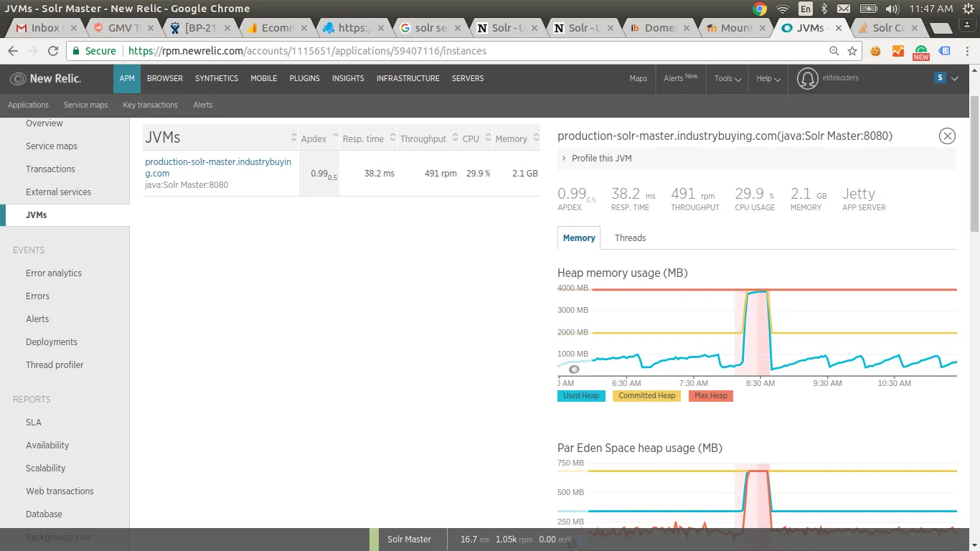Open Applications in the sub-navigation

(x=29, y=105)
